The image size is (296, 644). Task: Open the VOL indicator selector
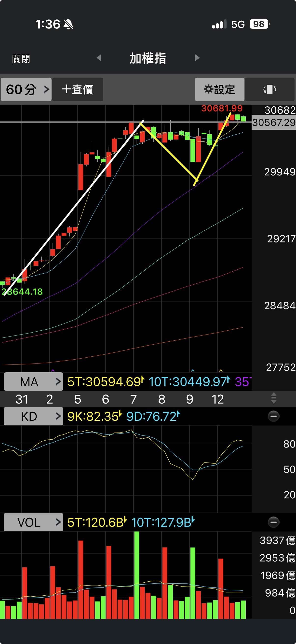click(x=33, y=522)
